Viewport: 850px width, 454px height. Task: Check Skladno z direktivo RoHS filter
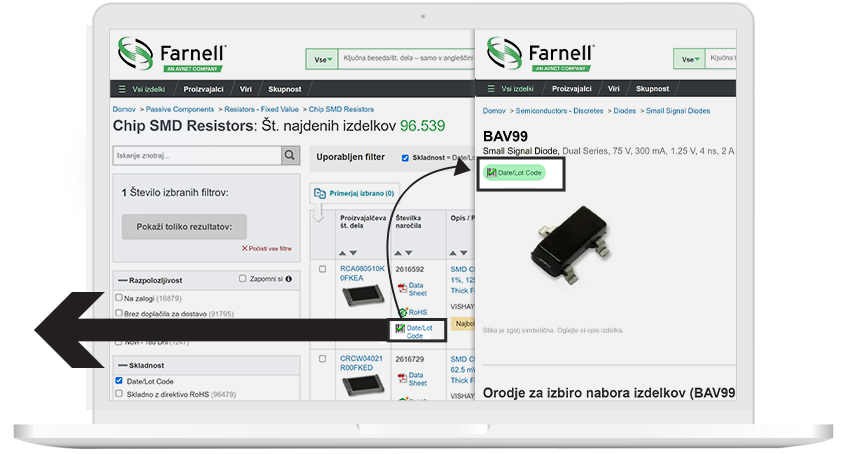(x=119, y=393)
